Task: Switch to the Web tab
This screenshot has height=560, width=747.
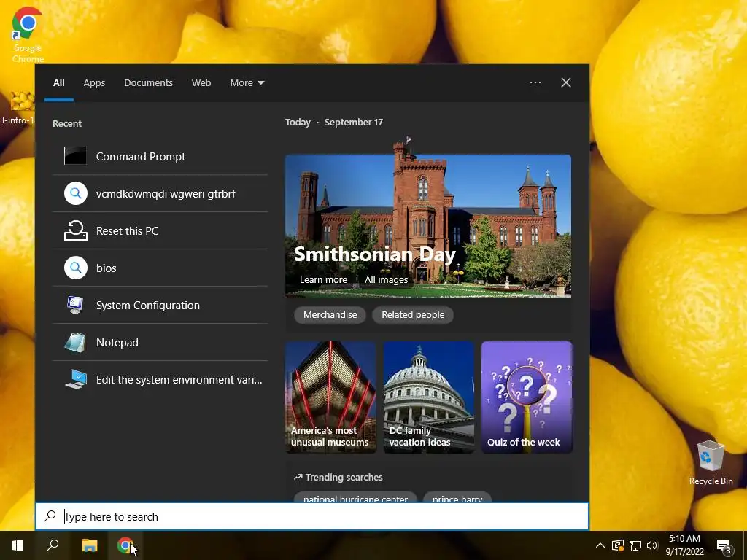Action: pyautogui.click(x=201, y=83)
